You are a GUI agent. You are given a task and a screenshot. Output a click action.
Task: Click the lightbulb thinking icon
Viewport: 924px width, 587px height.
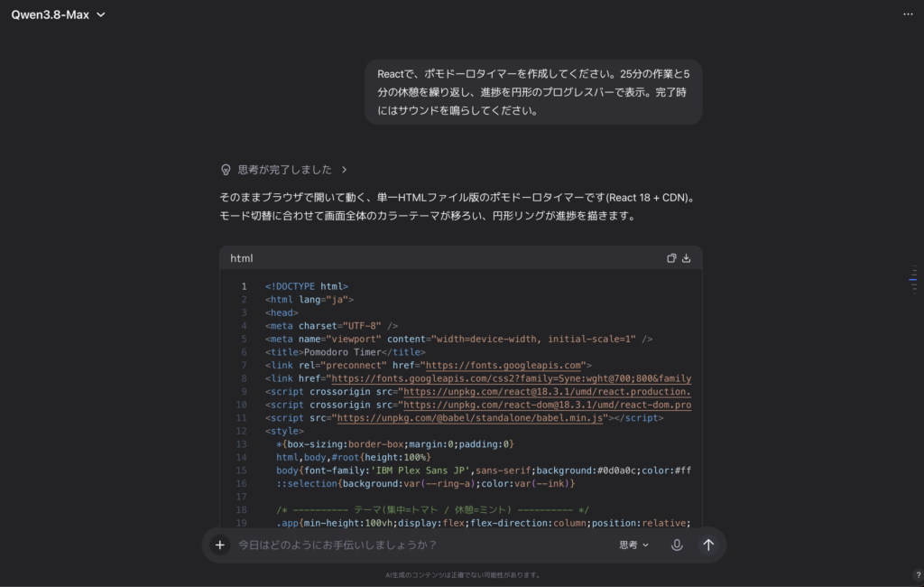click(226, 170)
